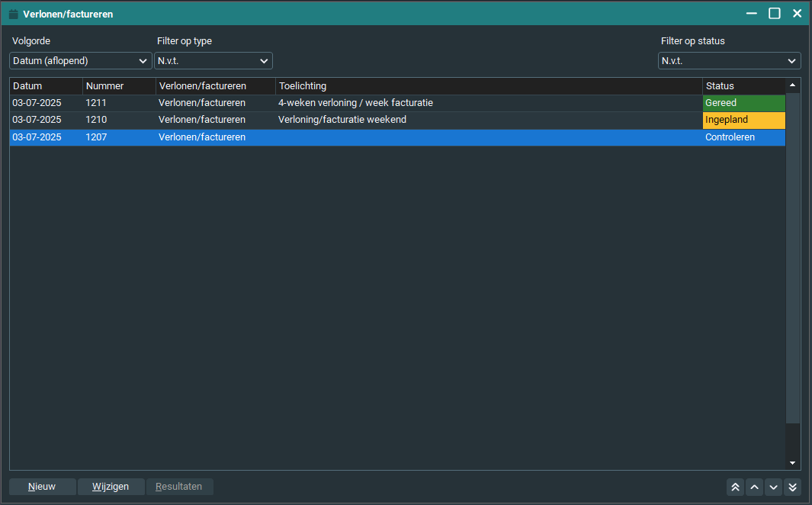
Task: Click the calendar icon in title bar
Action: (x=13, y=14)
